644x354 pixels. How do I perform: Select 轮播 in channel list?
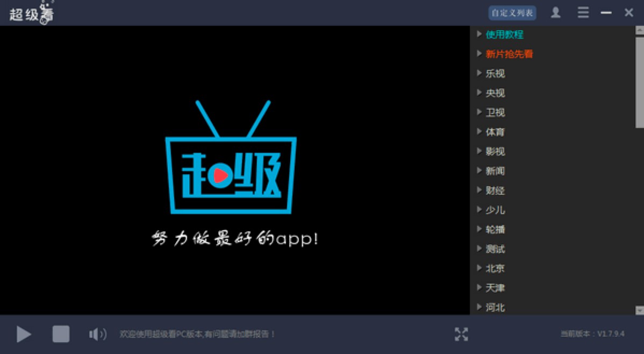495,229
